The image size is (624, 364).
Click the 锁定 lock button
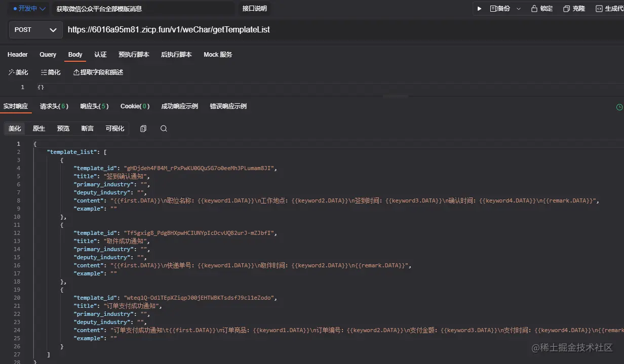[542, 9]
